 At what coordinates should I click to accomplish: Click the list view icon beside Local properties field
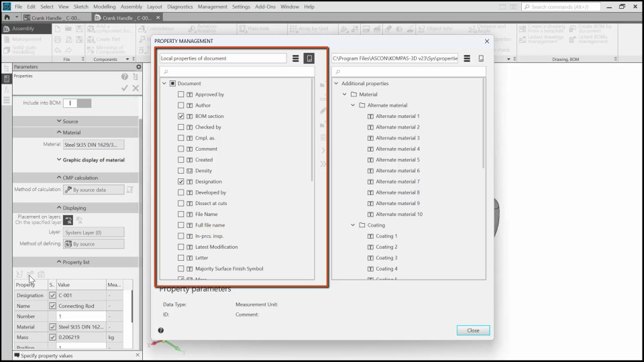[295, 58]
